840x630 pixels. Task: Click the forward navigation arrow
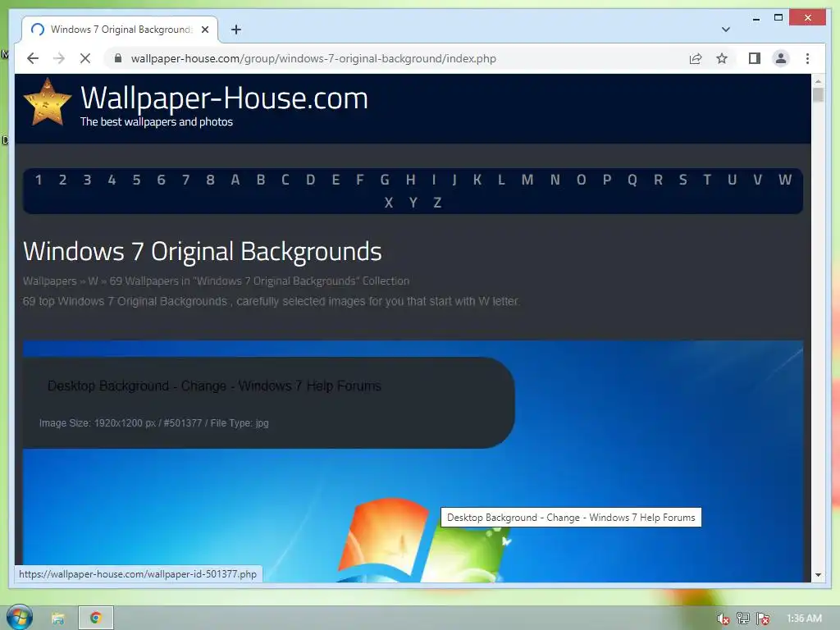pos(59,58)
